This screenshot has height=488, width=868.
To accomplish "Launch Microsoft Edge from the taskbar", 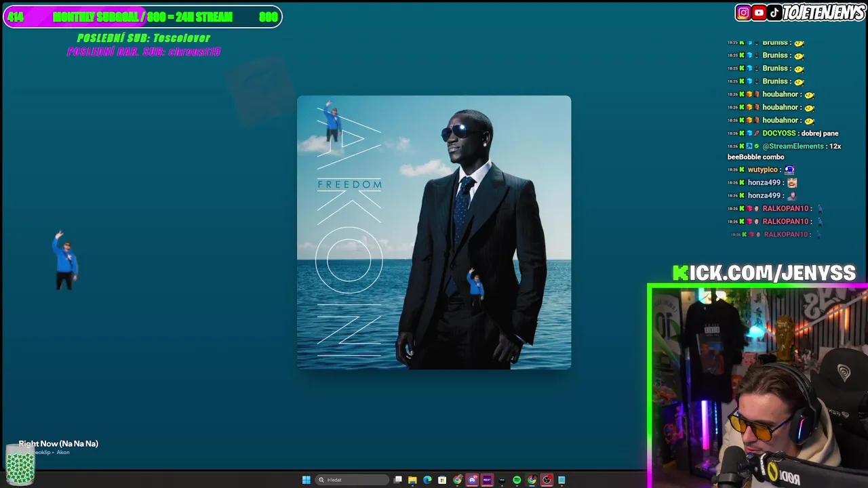I will pyautogui.click(x=427, y=480).
